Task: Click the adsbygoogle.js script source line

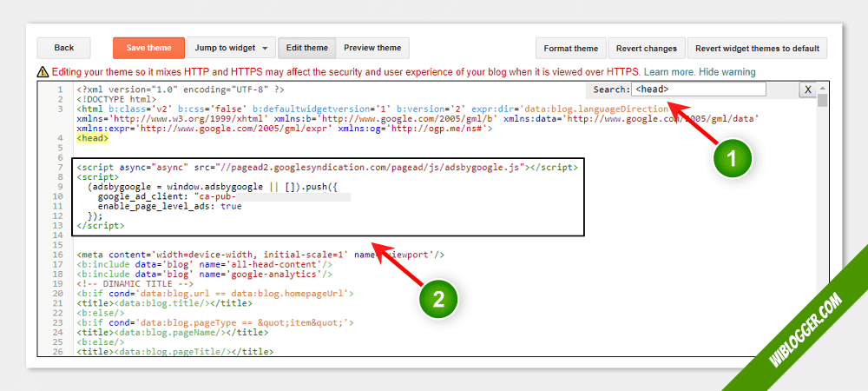Action: 327,167
